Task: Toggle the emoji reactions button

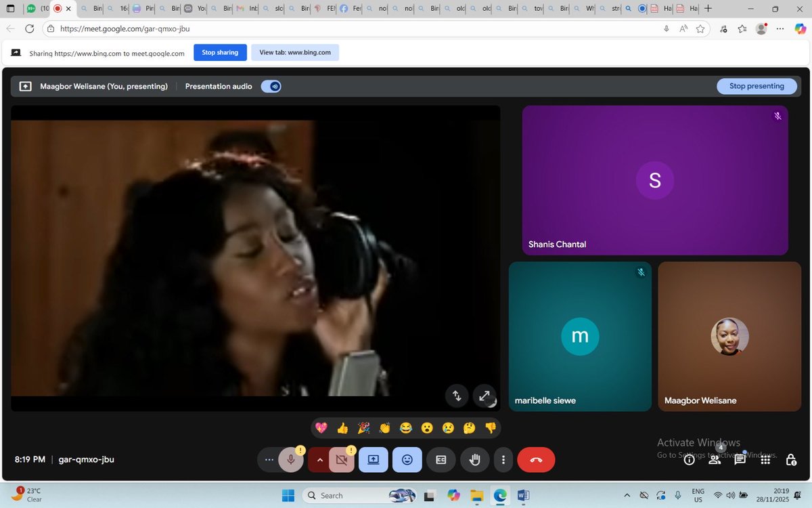Action: tap(407, 460)
